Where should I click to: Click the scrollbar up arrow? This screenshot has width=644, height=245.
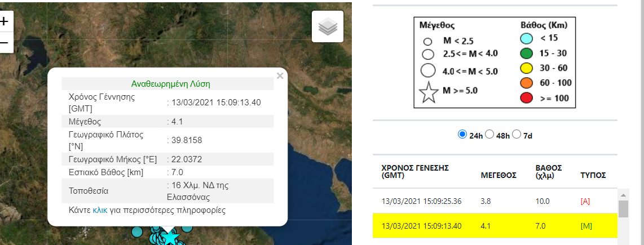pos(623,194)
